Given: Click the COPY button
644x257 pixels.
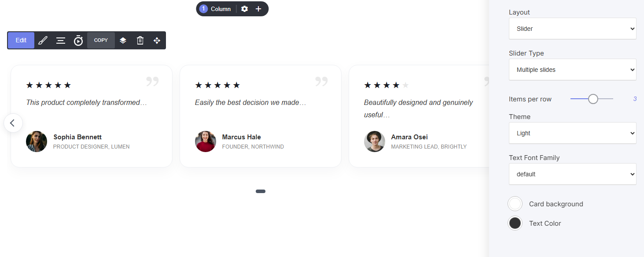Looking at the screenshot, I should coord(101,40).
